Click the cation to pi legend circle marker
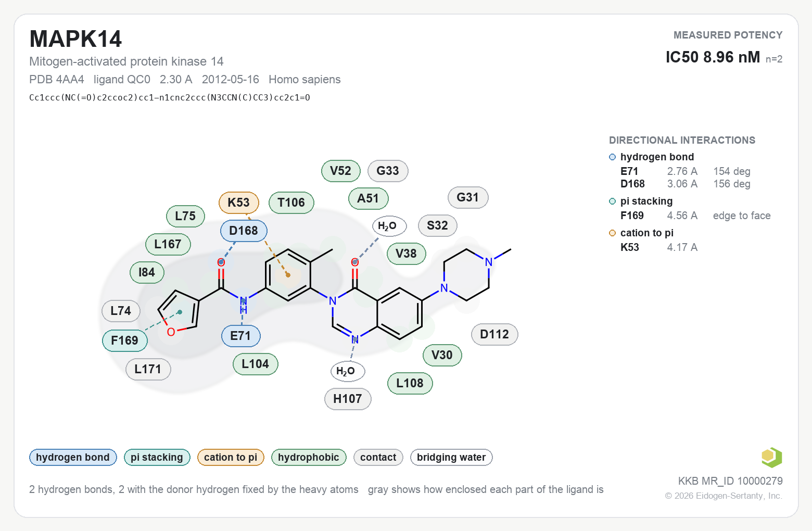This screenshot has width=812, height=531. click(613, 233)
